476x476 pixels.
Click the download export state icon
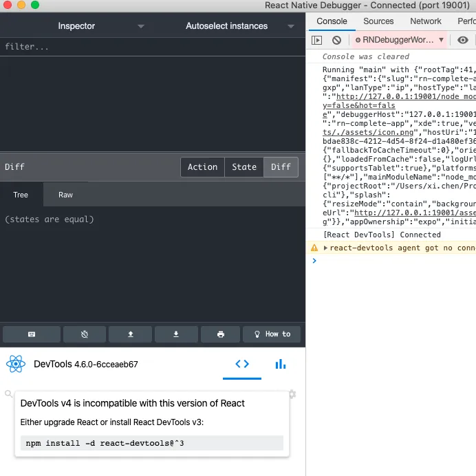click(x=176, y=334)
